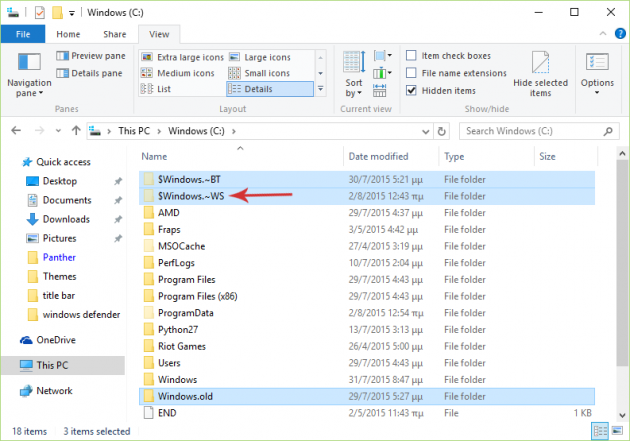Select This PC in the navigation tree

52,365
